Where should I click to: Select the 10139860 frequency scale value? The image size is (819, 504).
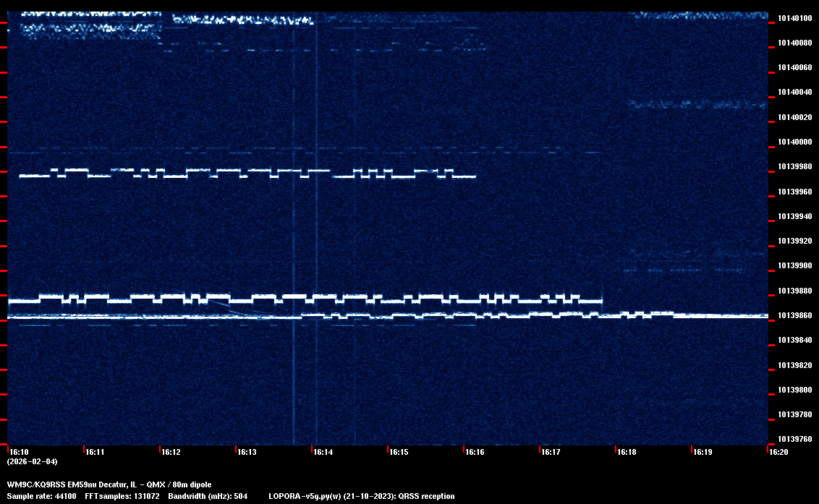794,316
